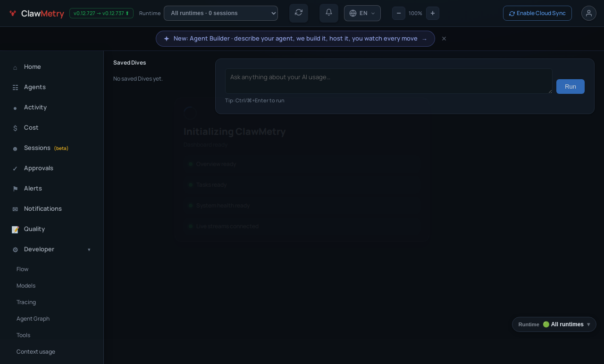
Task: Open the All runtimes sessions dropdown
Action: [x=221, y=13]
